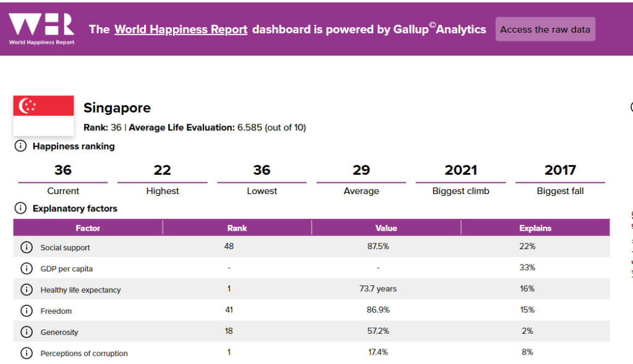Viewport: 633px width, 364px height.
Task: Click info icon for GDP per capita
Action: pyautogui.click(x=26, y=268)
